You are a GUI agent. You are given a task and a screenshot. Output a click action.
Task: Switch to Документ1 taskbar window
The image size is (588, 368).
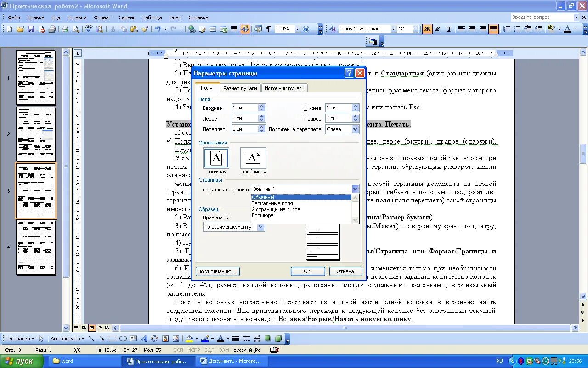point(231,361)
